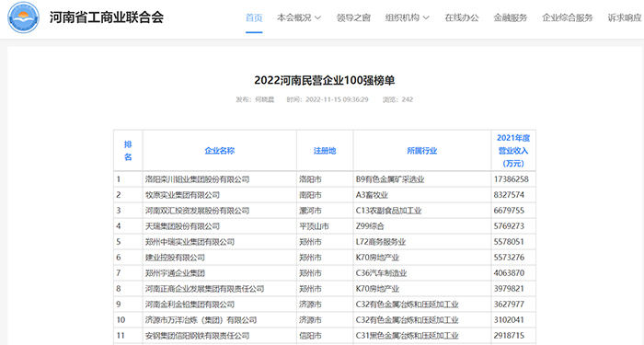Open the 组织机构 menu
Screen dimensions: 644x345
click(402, 17)
